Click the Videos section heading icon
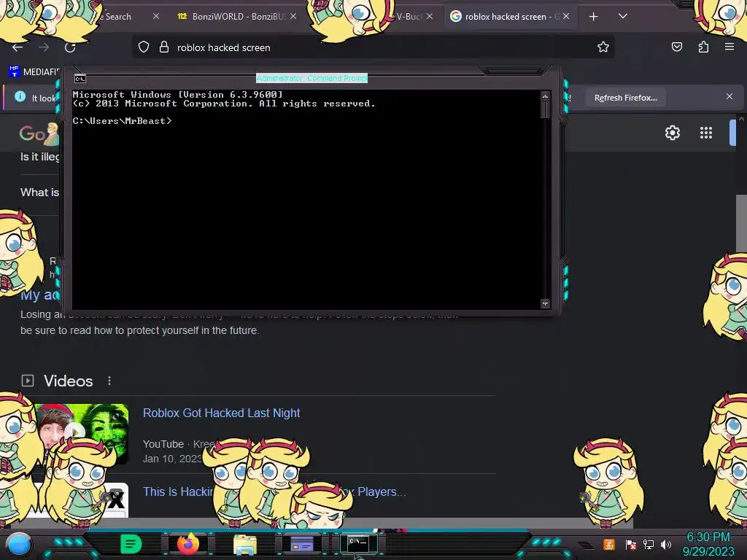Image resolution: width=747 pixels, height=560 pixels. point(28,381)
